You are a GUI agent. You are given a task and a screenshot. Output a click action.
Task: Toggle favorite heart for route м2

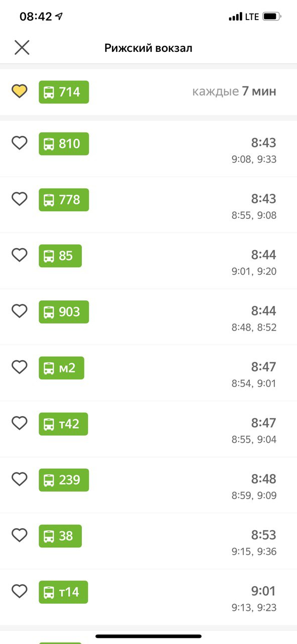click(x=19, y=367)
